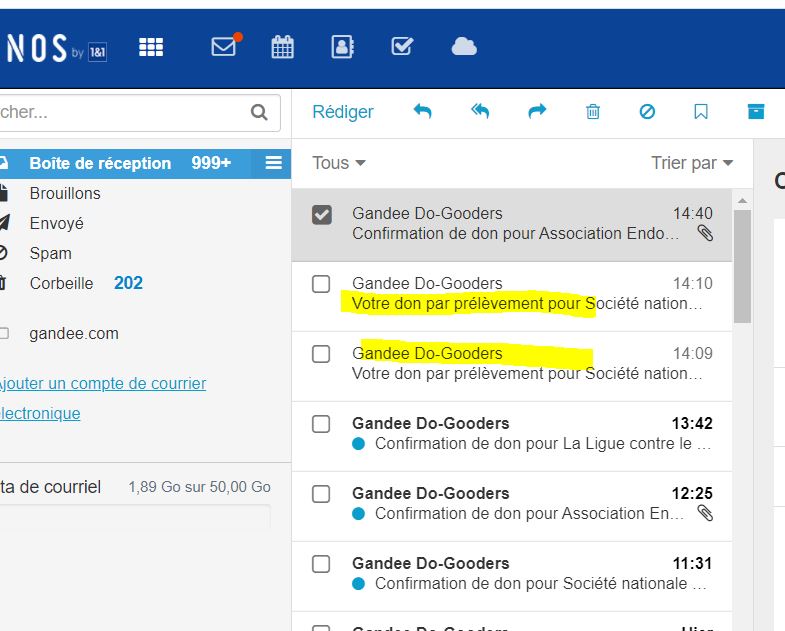Click Rédiger to compose email

click(x=343, y=112)
